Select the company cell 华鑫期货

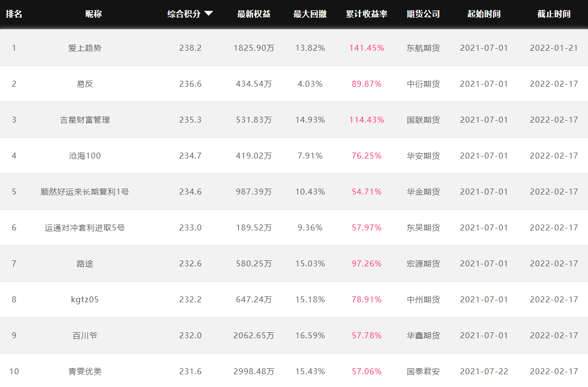point(424,336)
